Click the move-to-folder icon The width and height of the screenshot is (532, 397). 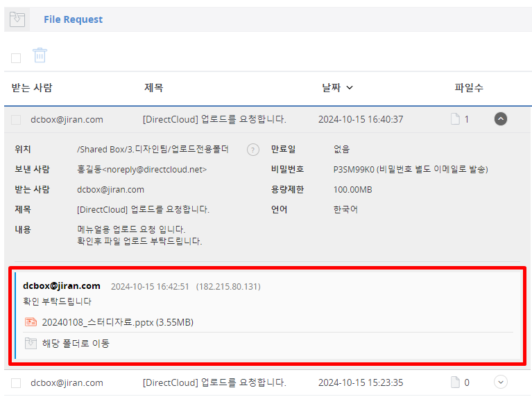31,343
